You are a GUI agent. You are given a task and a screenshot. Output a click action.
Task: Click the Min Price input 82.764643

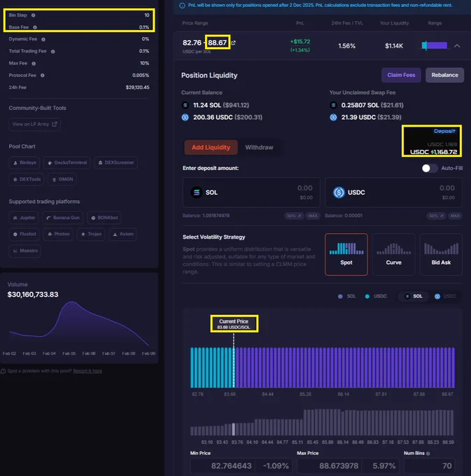tap(223, 466)
